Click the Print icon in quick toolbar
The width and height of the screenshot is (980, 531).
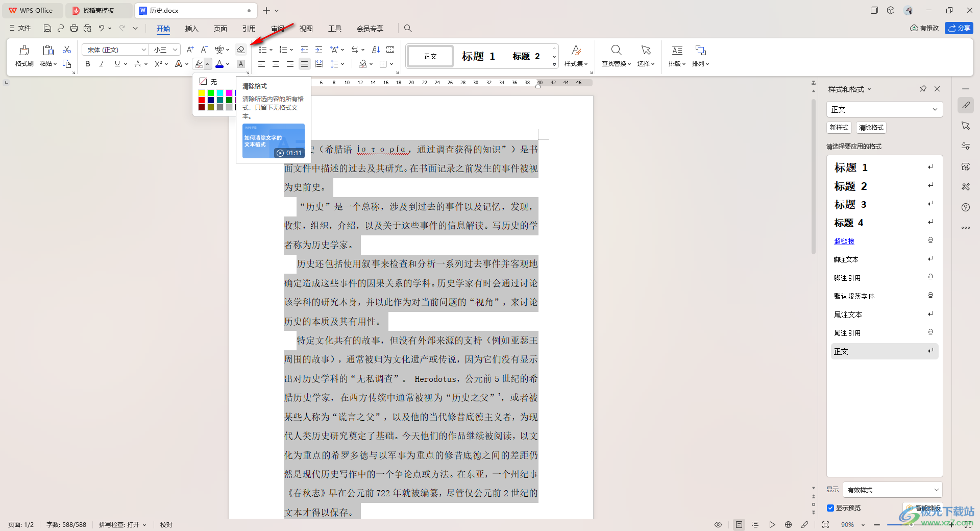tap(74, 28)
